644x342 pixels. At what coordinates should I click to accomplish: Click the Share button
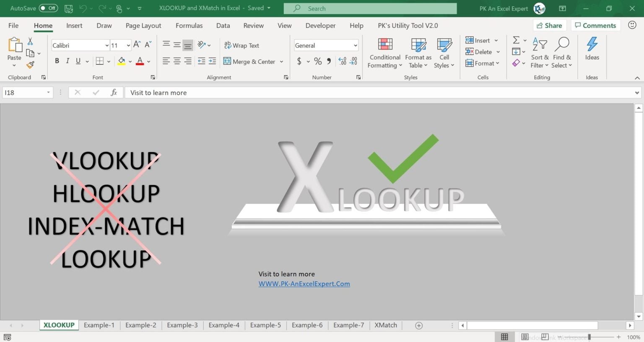pyautogui.click(x=550, y=25)
